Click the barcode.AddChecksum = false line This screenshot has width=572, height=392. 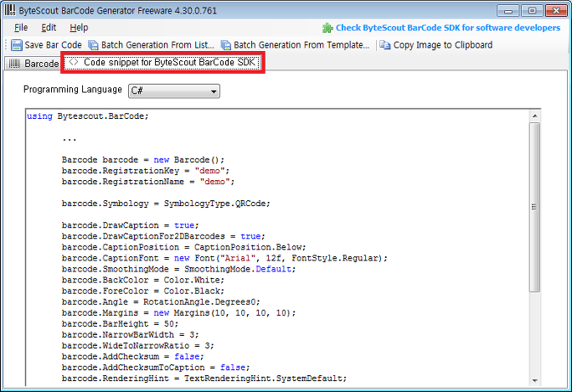pyautogui.click(x=133, y=357)
